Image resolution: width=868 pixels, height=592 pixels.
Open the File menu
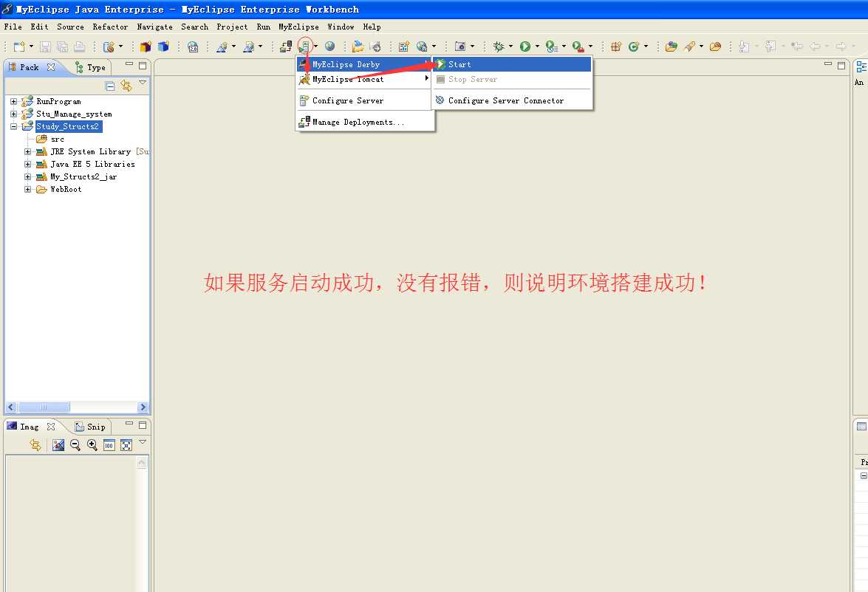tap(13, 27)
